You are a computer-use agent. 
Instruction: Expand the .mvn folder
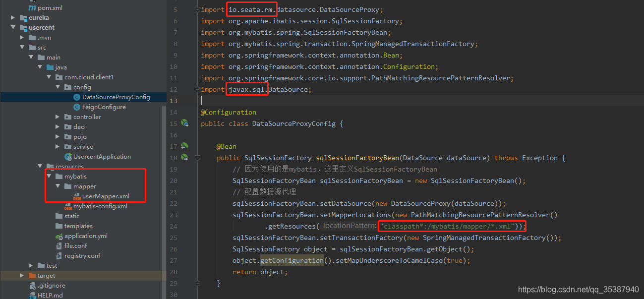tap(22, 38)
